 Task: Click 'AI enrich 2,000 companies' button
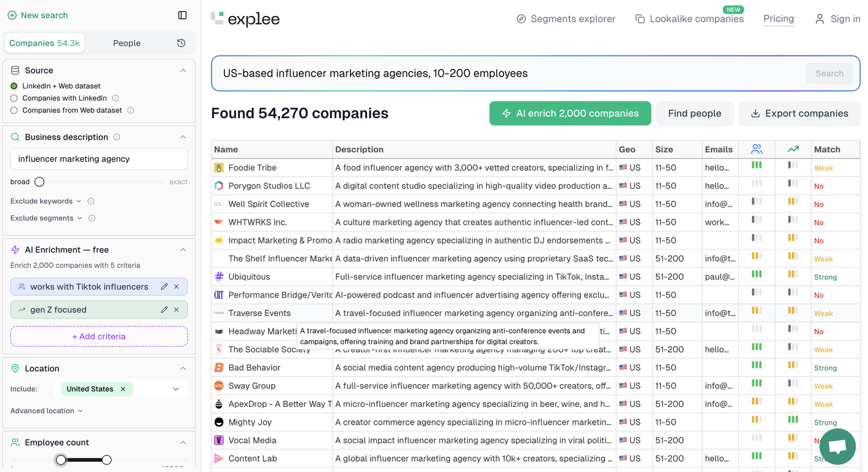[x=570, y=114]
